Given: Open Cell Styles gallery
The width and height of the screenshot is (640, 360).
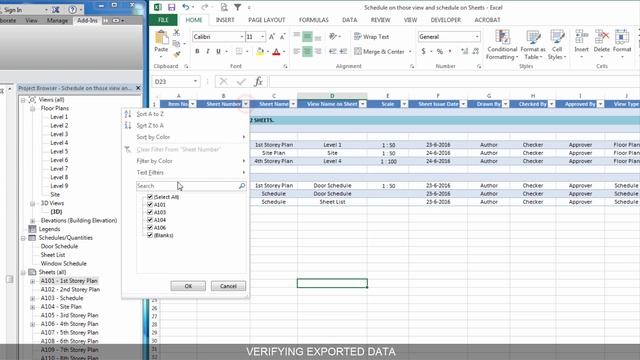Looking at the screenshot, I should point(557,45).
